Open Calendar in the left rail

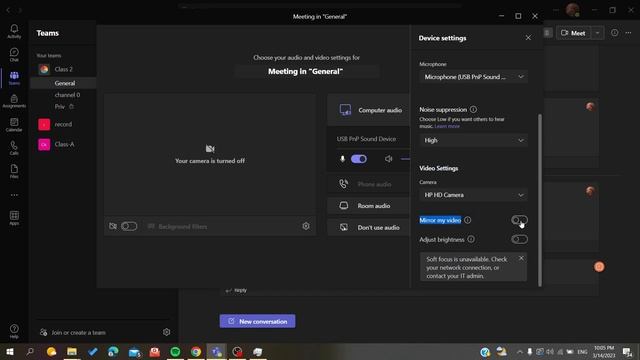(x=14, y=124)
